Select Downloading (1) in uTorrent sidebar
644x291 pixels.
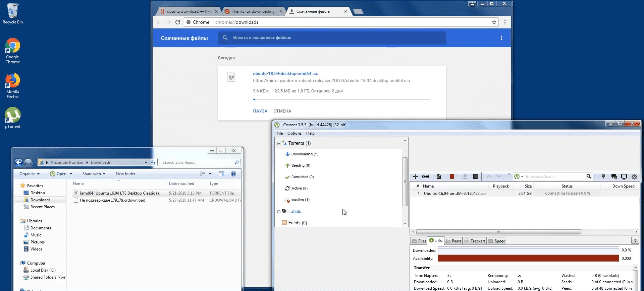pos(302,154)
